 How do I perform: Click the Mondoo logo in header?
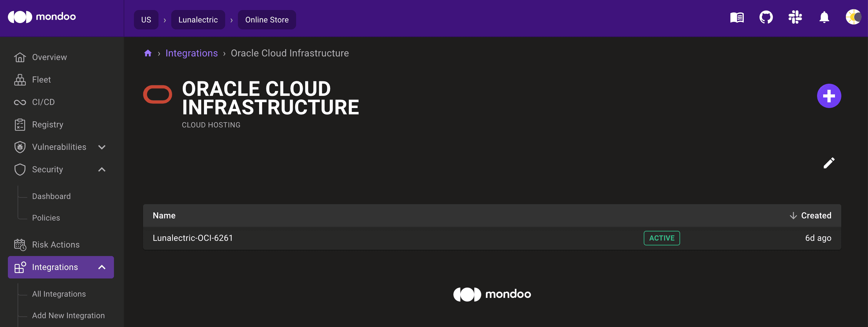pos(42,17)
